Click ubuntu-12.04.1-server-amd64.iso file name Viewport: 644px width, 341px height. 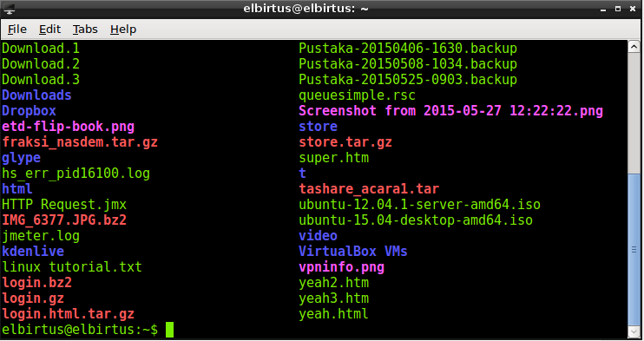tap(419, 205)
